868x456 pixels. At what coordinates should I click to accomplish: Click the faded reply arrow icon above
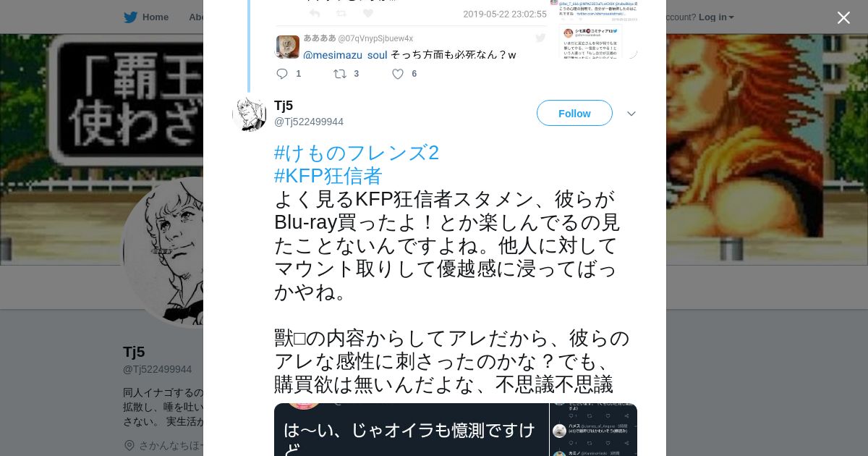pos(315,14)
